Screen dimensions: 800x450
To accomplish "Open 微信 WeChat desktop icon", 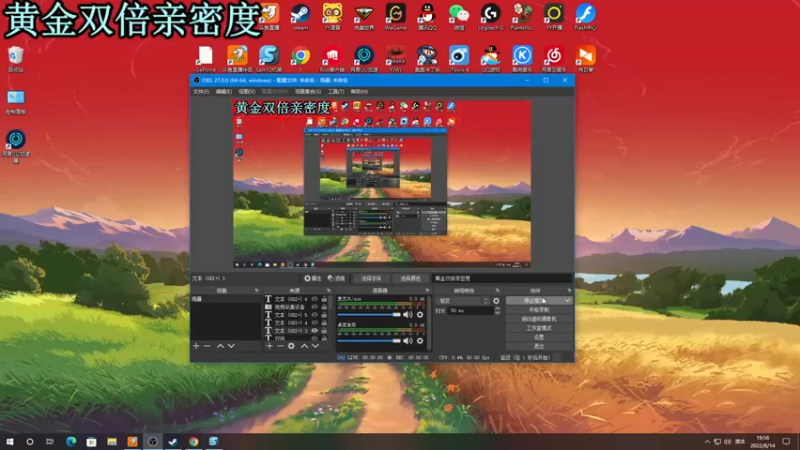I will pyautogui.click(x=459, y=17).
